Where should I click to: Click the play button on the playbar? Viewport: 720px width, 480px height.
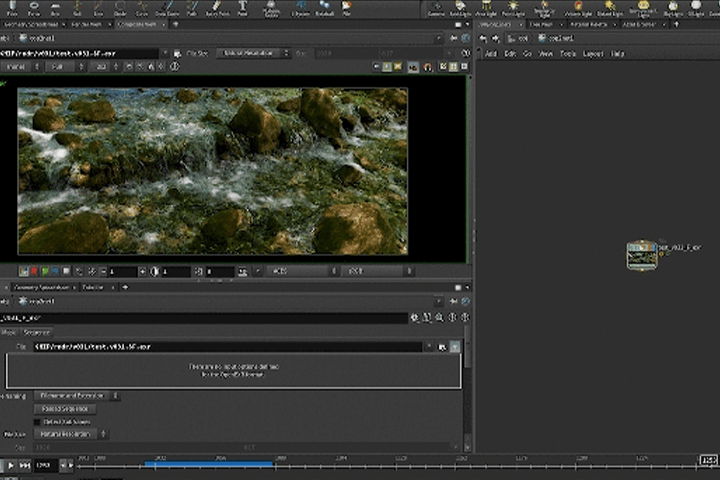tap(11, 465)
